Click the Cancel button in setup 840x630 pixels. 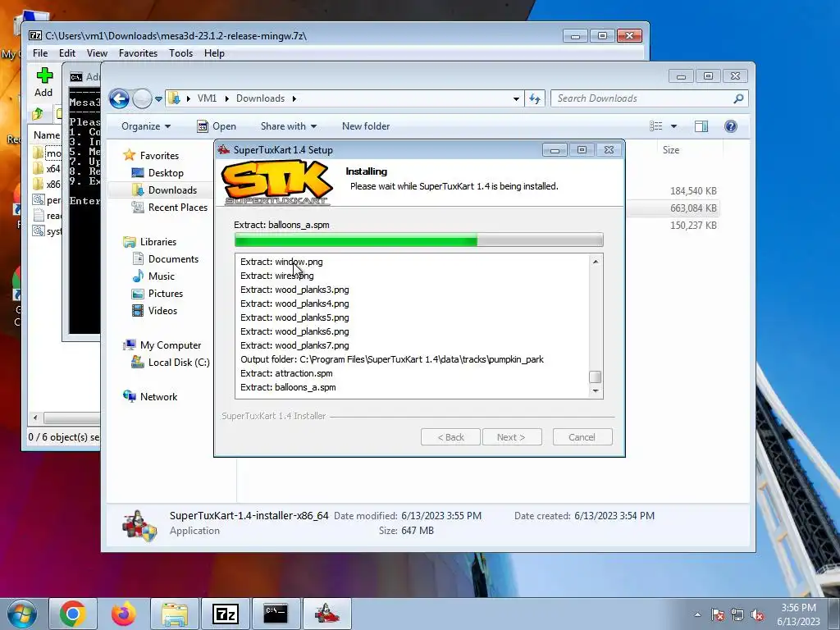582,437
